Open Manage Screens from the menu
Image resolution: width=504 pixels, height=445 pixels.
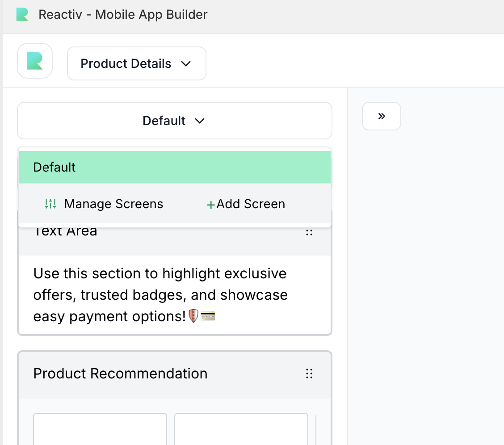coord(113,204)
